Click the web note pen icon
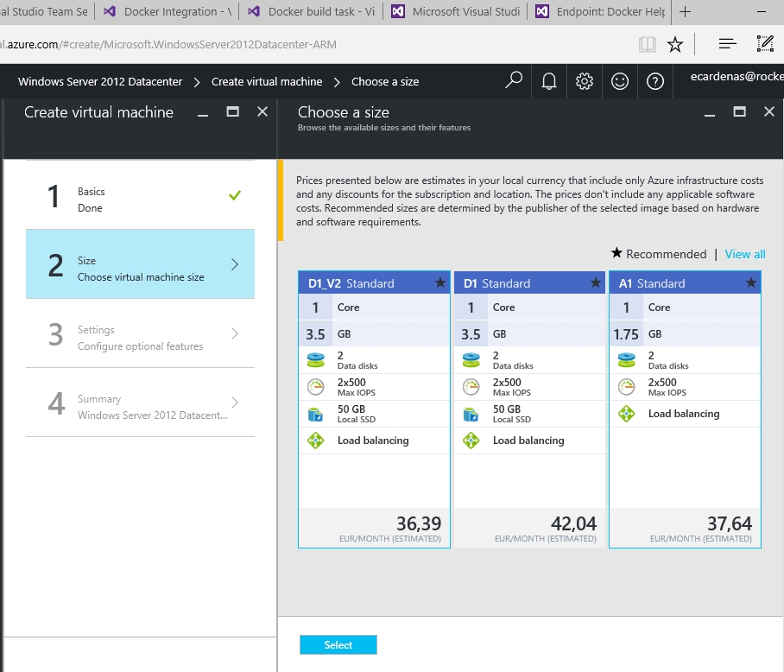This screenshot has width=784, height=672. point(765,44)
